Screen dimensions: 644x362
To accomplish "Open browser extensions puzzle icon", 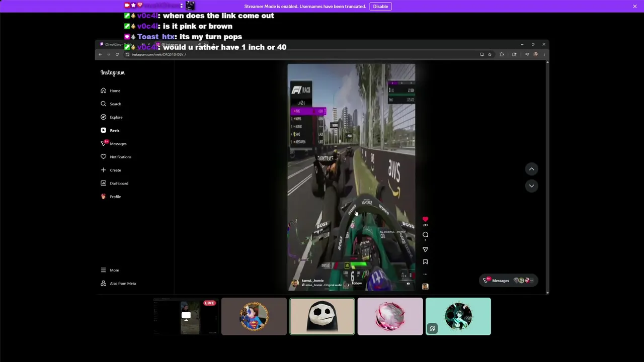I will (x=502, y=54).
